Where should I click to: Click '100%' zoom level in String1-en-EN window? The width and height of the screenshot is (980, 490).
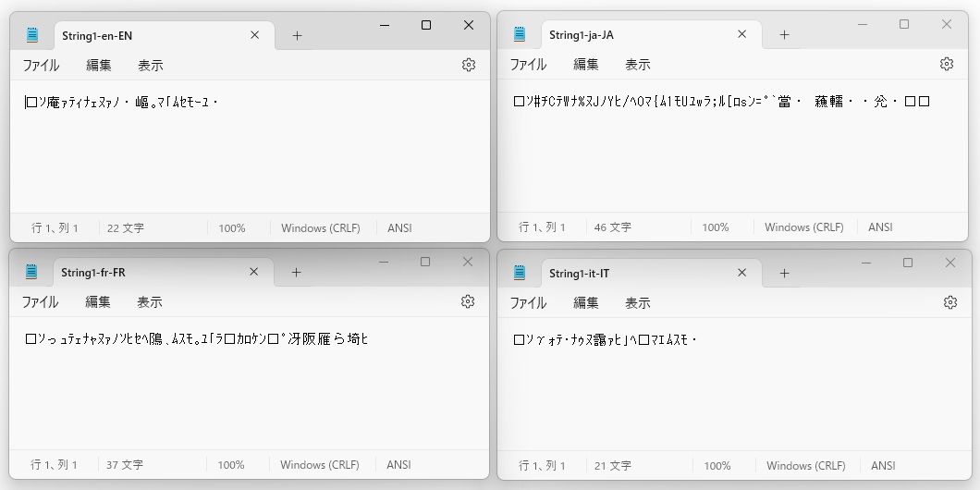click(232, 228)
